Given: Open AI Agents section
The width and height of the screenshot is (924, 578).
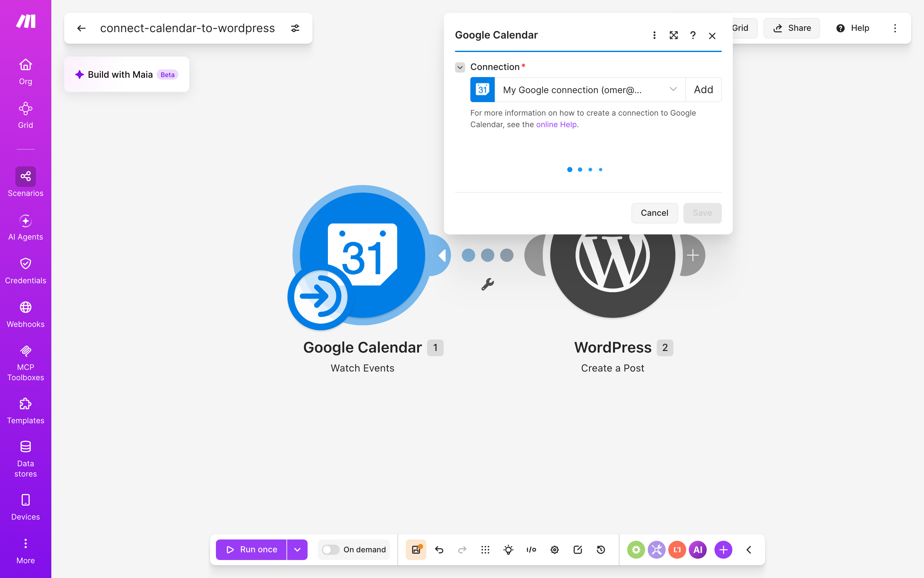Looking at the screenshot, I should click(x=26, y=227).
